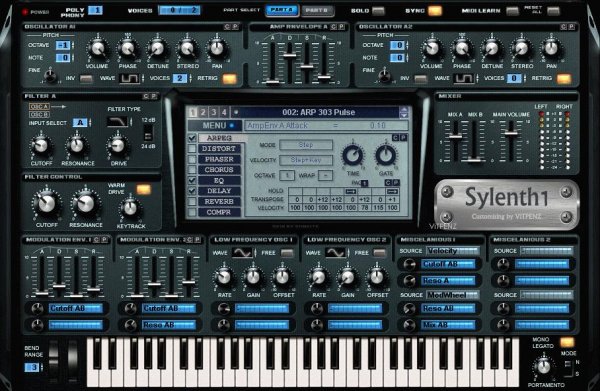Uncheck the DELAY effect checkbox
This screenshot has height=391, width=600.
(192, 191)
